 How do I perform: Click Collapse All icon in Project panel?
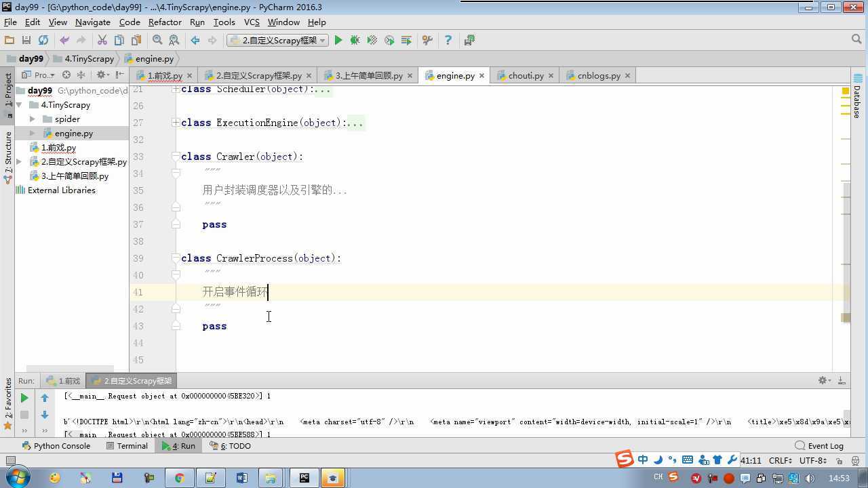(81, 75)
